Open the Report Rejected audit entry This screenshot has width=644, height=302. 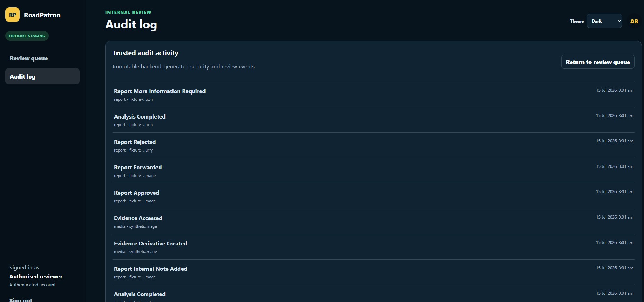coord(373,145)
